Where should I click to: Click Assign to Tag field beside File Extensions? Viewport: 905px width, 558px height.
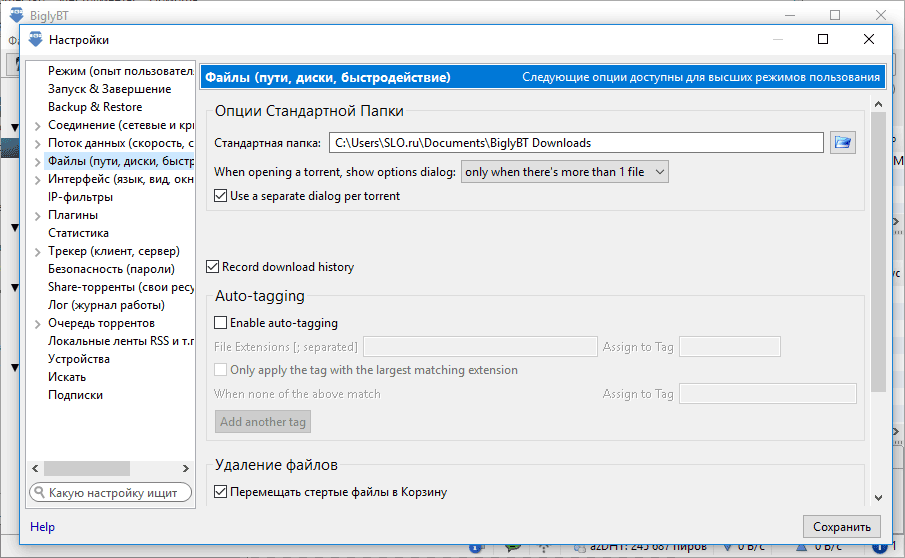(x=730, y=347)
